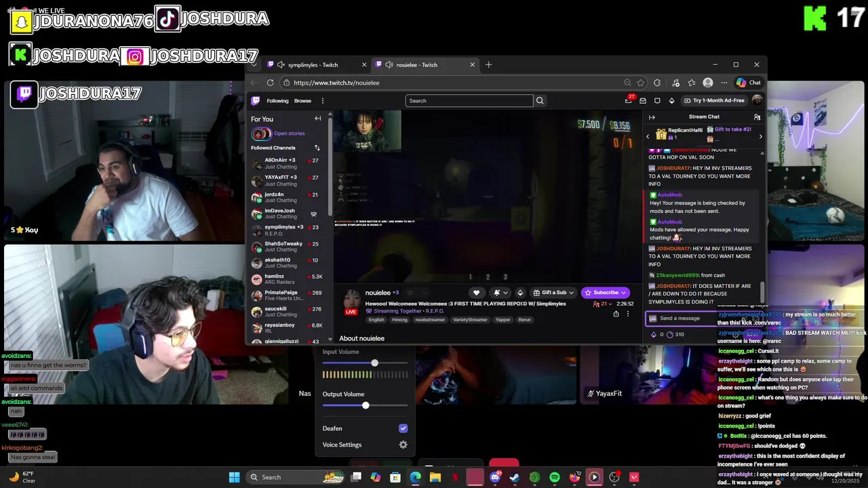
Task: Open the Twitch home logo
Action: tap(256, 101)
